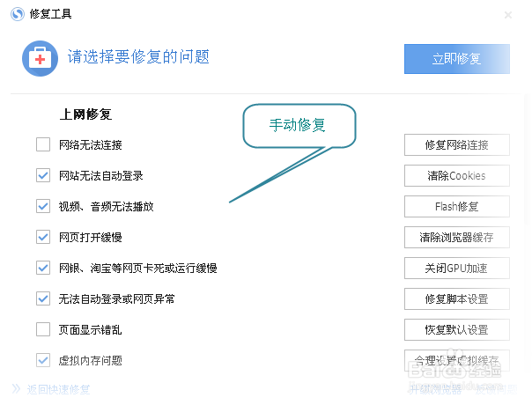Toggle 虚拟内存问题 checkbox
Viewport: 532px width, 405px height.
(x=43, y=360)
